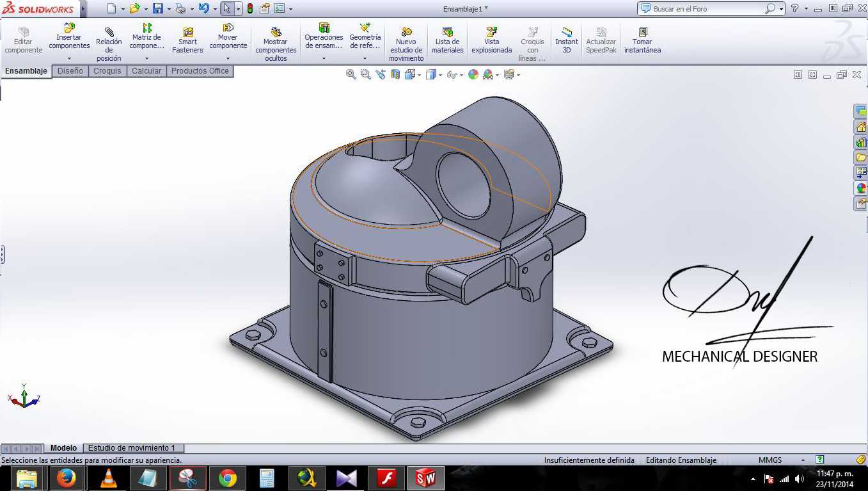Undo the last action
Image resolution: width=868 pixels, height=491 pixels.
pyautogui.click(x=203, y=9)
